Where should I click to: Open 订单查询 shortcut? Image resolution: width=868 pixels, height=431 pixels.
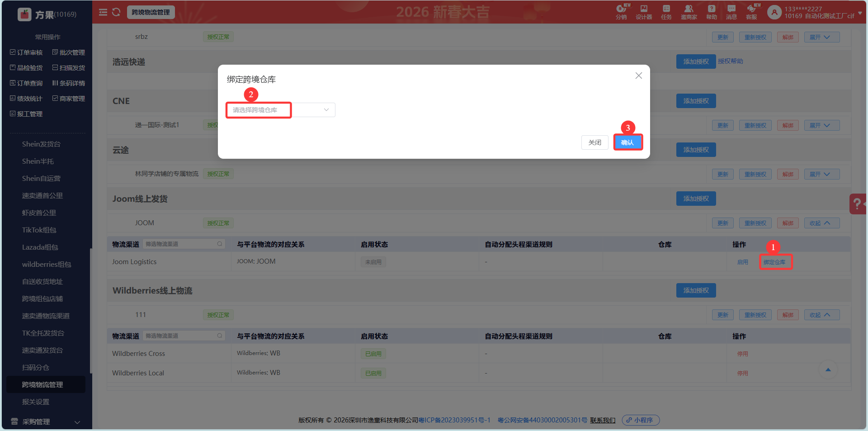[x=26, y=83]
